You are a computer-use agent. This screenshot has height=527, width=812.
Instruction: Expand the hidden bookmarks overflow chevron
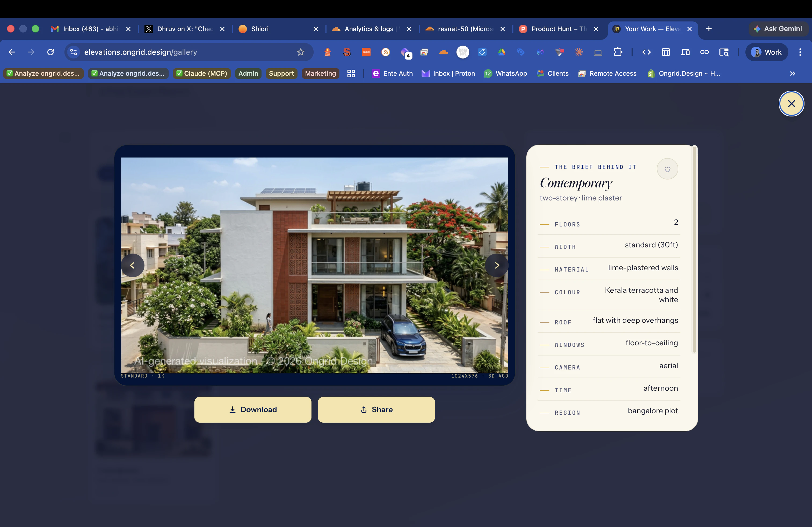pyautogui.click(x=792, y=74)
